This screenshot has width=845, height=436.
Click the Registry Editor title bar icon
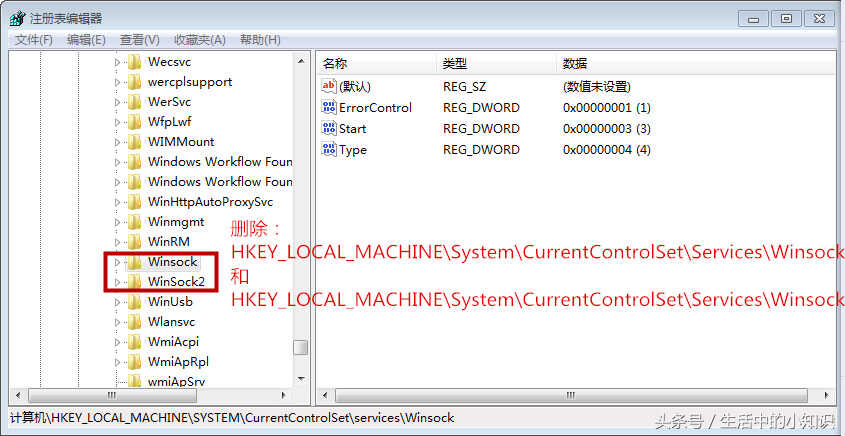click(17, 18)
